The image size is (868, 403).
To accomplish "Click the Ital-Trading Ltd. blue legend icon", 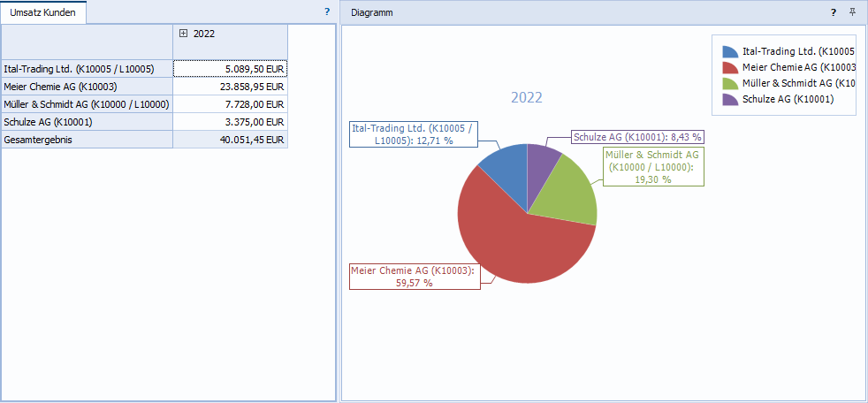I will (729, 52).
